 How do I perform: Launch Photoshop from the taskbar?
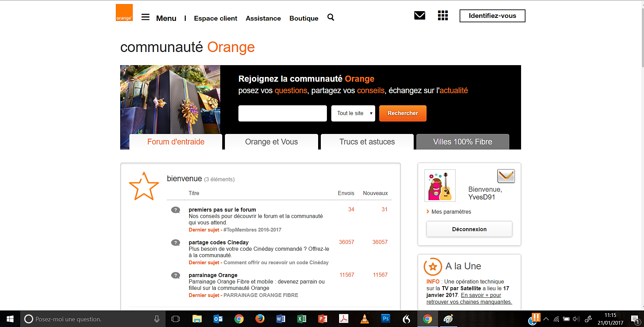[385, 319]
